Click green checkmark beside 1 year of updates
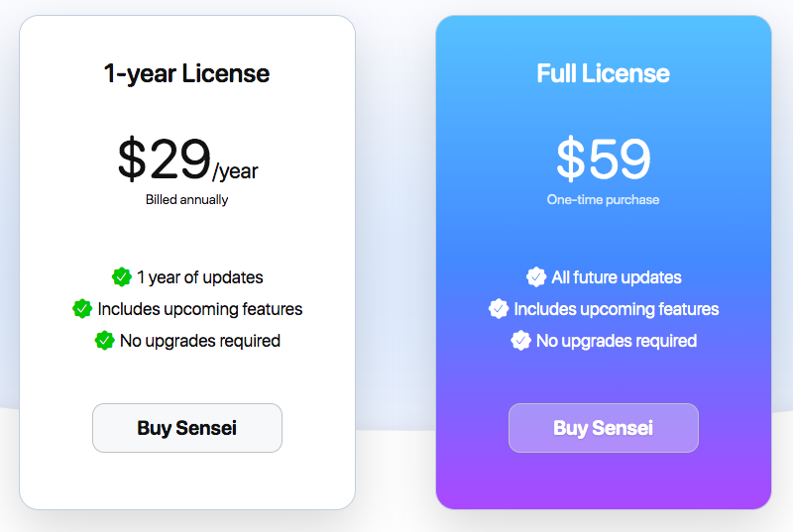This screenshot has height=532, width=793. [x=122, y=277]
